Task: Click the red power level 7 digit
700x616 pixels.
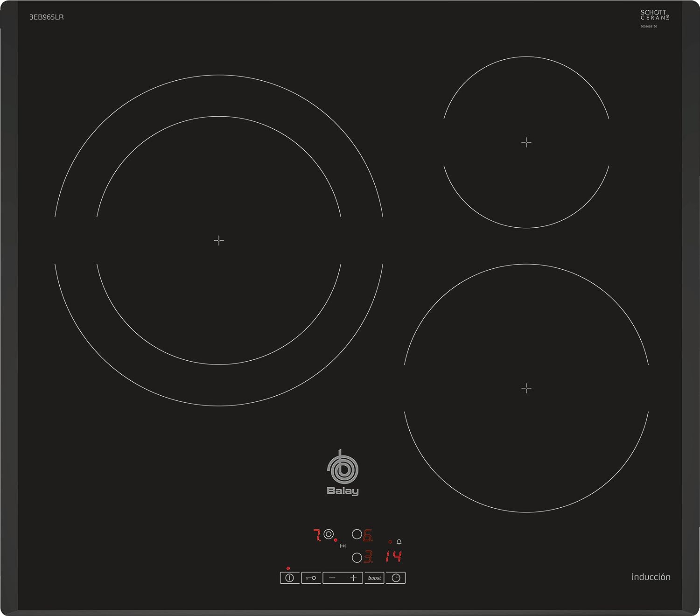Action: click(317, 535)
